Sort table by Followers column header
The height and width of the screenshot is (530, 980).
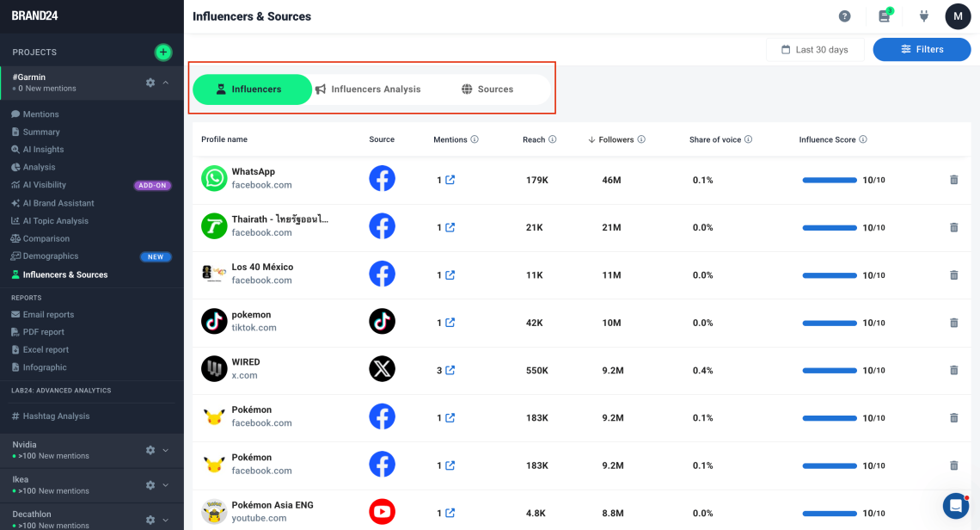pos(616,139)
